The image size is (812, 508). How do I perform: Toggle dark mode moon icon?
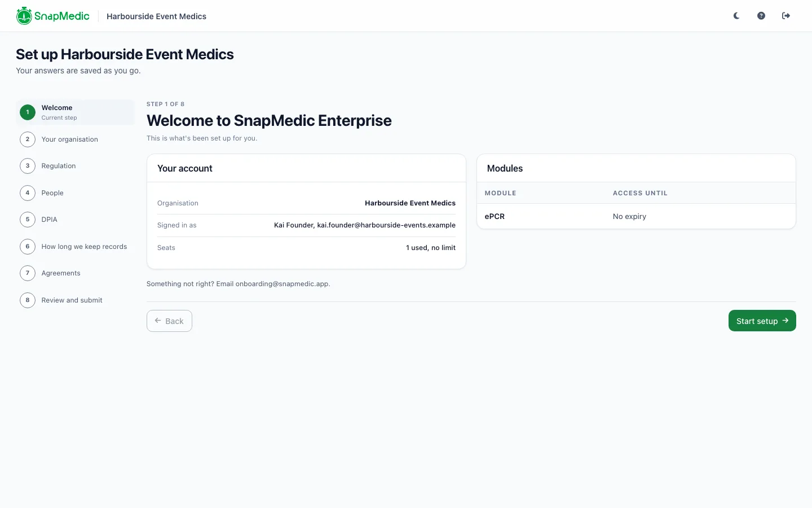point(736,16)
